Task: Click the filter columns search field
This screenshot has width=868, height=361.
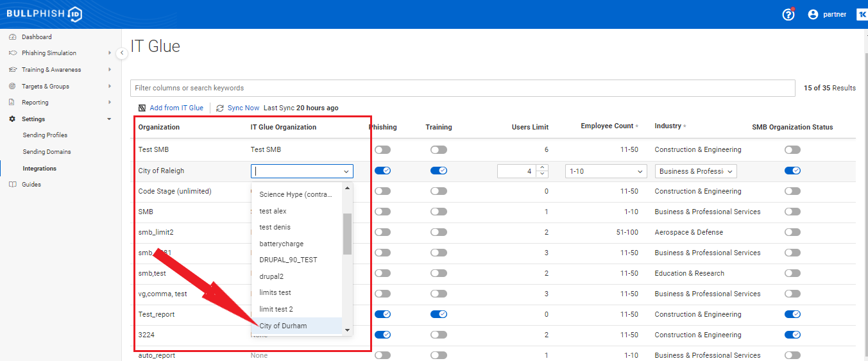Action: pos(463,88)
